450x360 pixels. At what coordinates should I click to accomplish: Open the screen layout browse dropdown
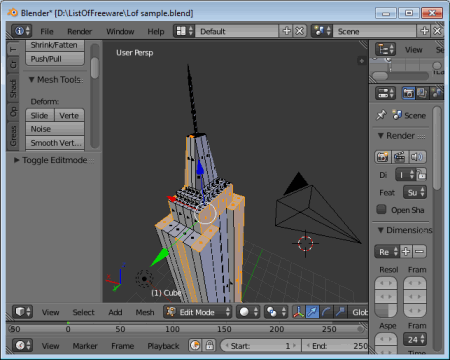(184, 31)
